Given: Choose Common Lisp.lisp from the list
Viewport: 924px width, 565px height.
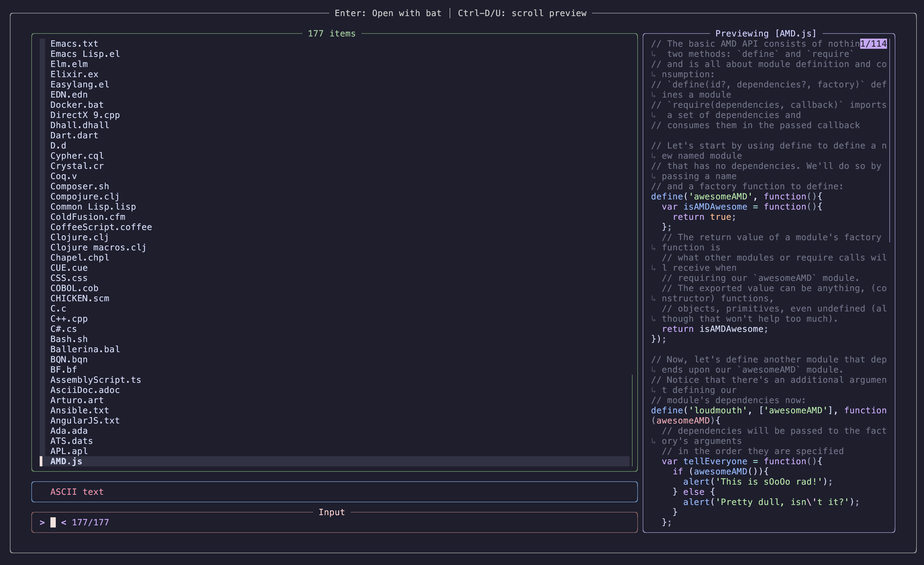Looking at the screenshot, I should 93,207.
